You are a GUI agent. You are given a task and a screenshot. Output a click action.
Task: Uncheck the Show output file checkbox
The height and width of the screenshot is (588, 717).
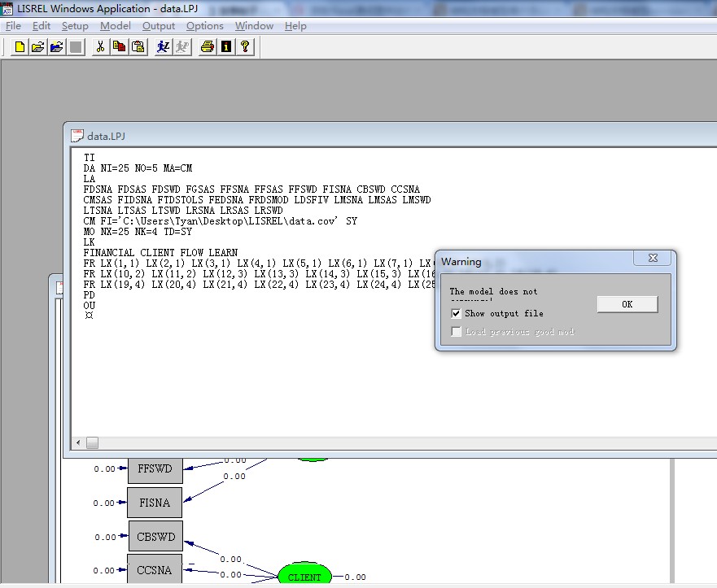[457, 313]
